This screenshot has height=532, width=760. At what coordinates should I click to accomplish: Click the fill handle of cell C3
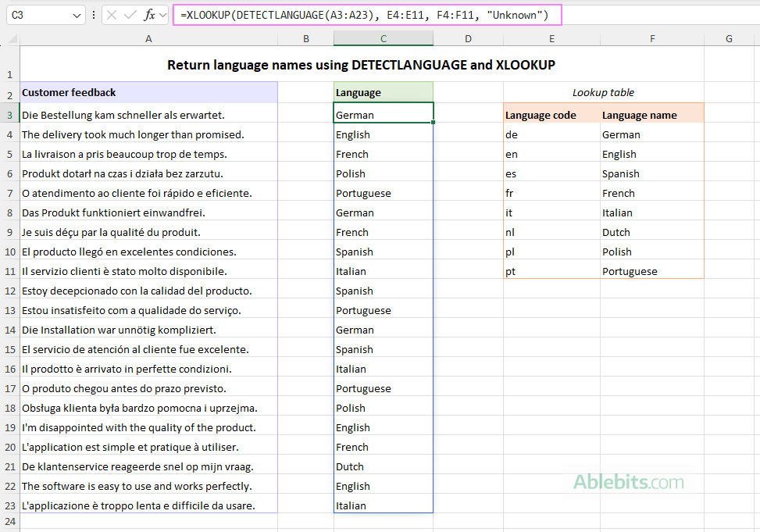coord(433,122)
